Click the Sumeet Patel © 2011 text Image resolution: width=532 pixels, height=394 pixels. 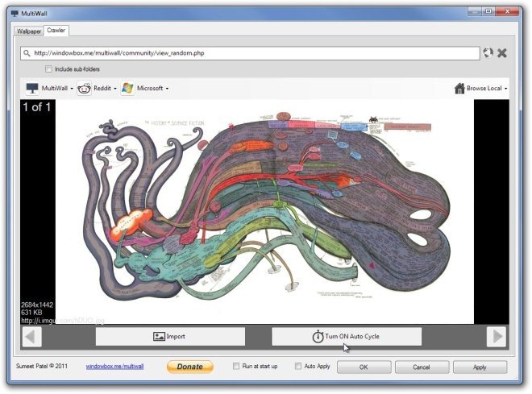click(42, 366)
